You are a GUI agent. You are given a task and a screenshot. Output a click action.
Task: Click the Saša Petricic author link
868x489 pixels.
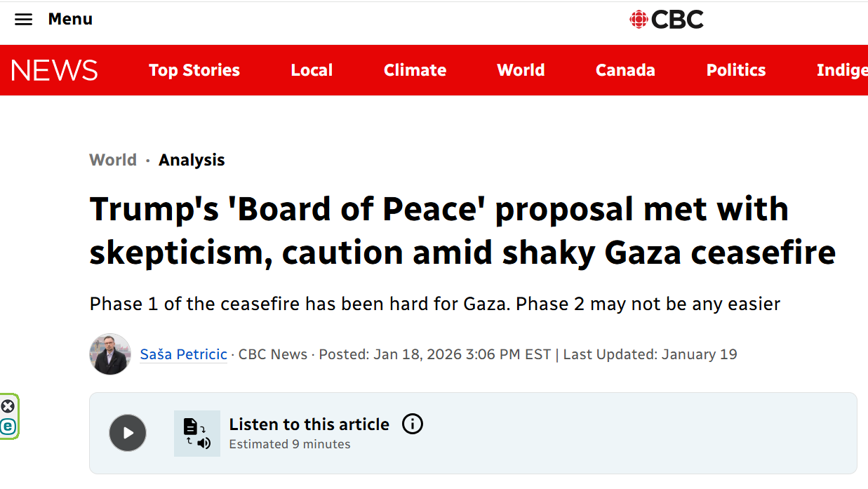(x=183, y=354)
